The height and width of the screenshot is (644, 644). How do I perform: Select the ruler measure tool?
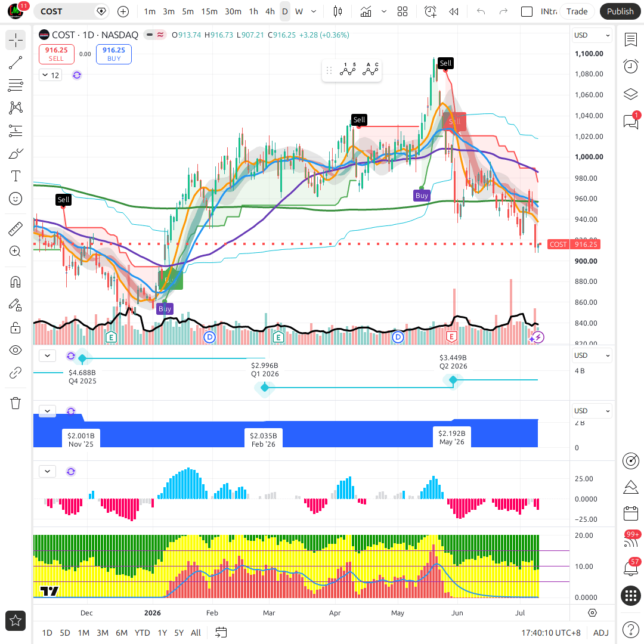pos(16,229)
